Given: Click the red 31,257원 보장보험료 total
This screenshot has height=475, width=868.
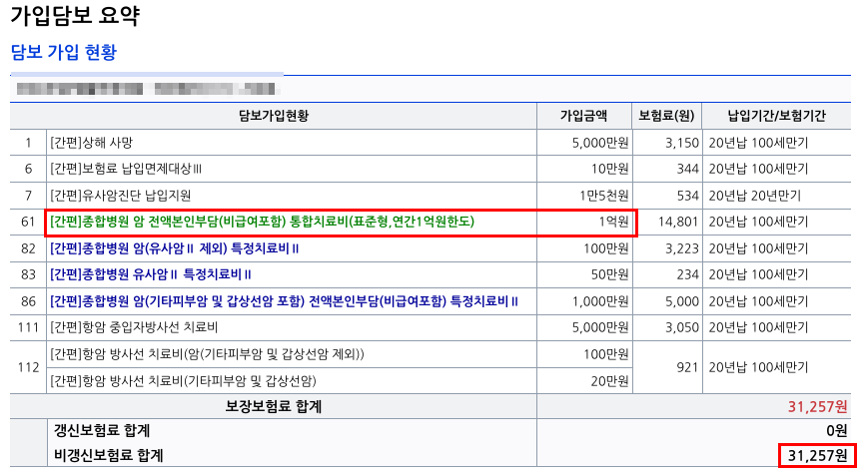Looking at the screenshot, I should 818,407.
